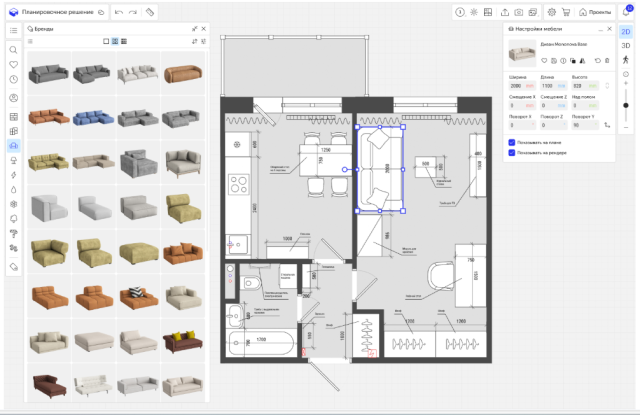Switch to single-column view in Бренды panel
640x415 pixels.
point(106,42)
